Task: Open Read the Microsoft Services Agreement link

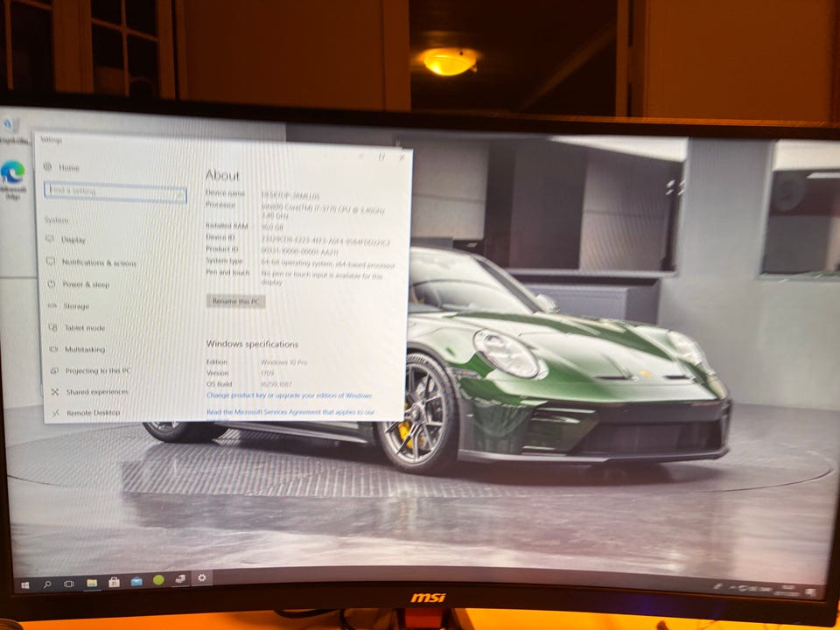Action: [290, 412]
